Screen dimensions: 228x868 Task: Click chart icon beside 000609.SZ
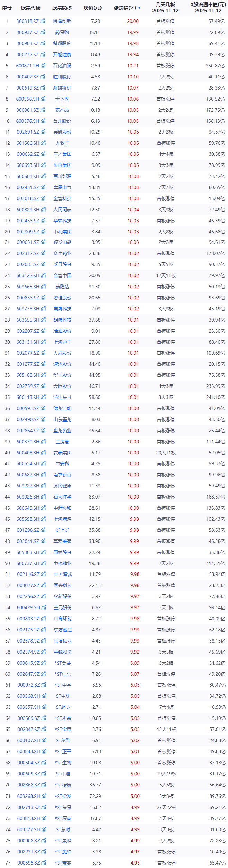click(44, 774)
